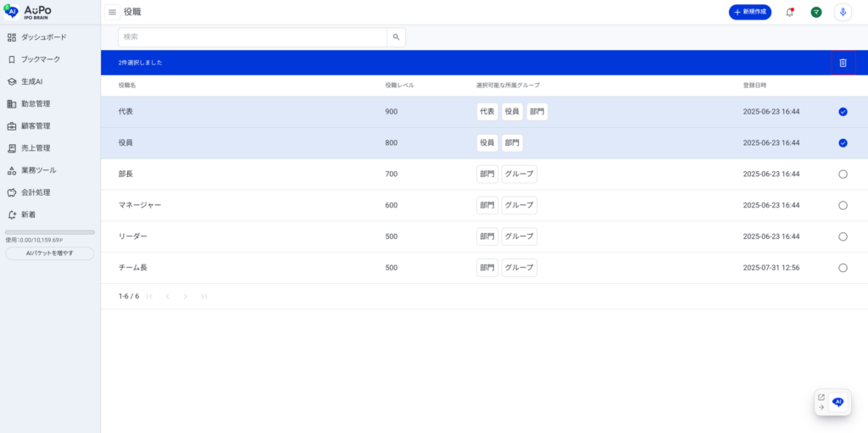The image size is (868, 433).
Task: Click the AIパケットを増やす button
Action: pos(49,253)
